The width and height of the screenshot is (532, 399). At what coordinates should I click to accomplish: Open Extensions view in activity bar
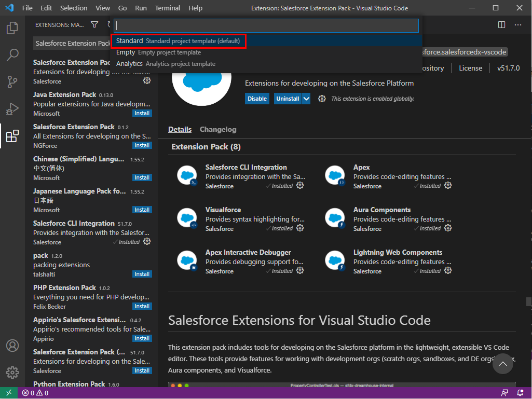click(12, 136)
